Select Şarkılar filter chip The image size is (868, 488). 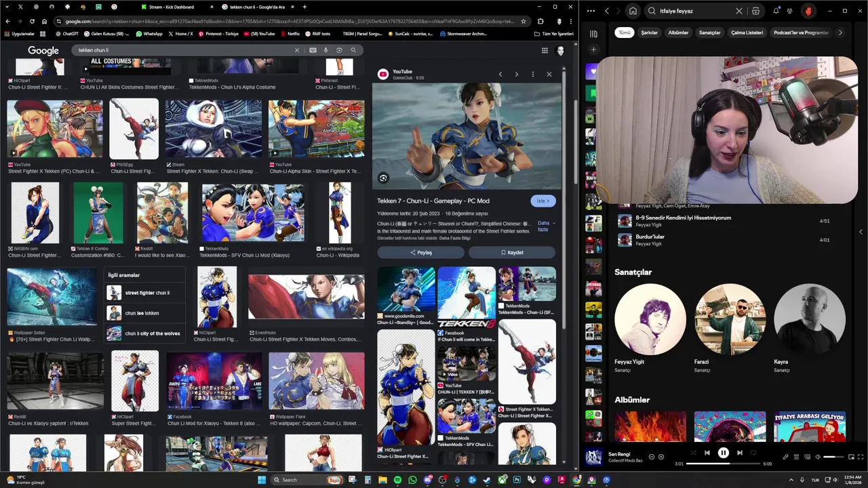tap(650, 33)
